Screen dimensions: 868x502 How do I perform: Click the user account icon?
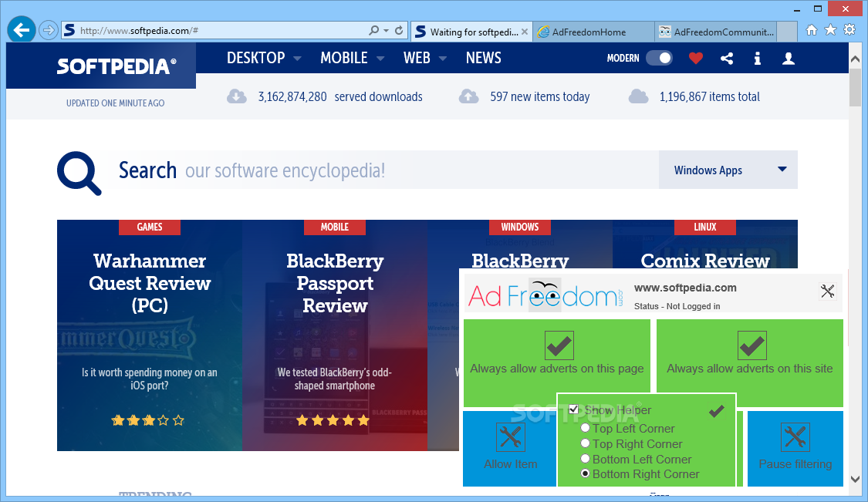[789, 58]
